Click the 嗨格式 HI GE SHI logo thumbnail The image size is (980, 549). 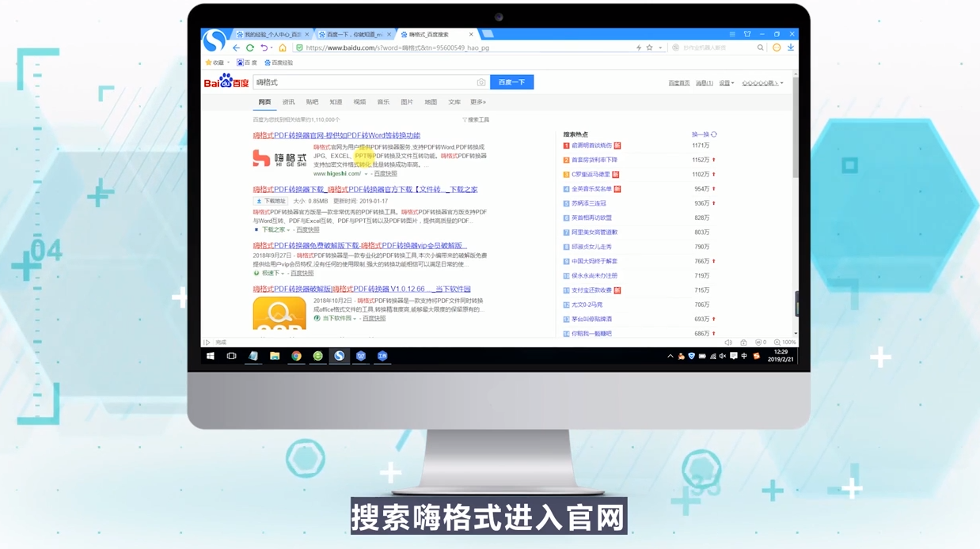[279, 159]
